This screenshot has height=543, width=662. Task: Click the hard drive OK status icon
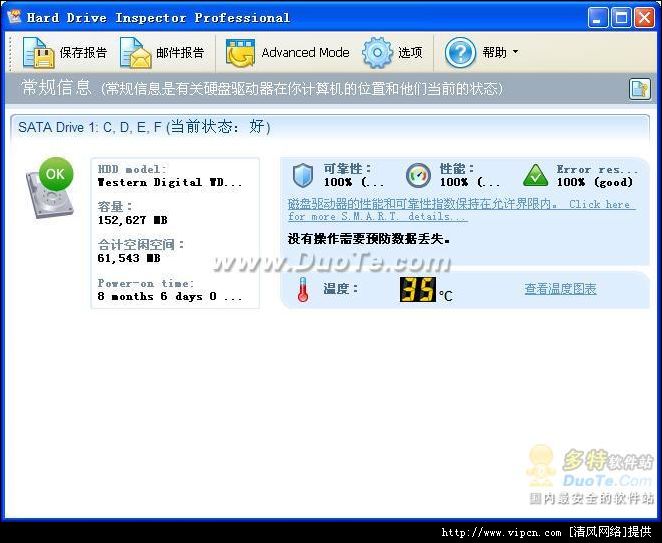coord(50,188)
